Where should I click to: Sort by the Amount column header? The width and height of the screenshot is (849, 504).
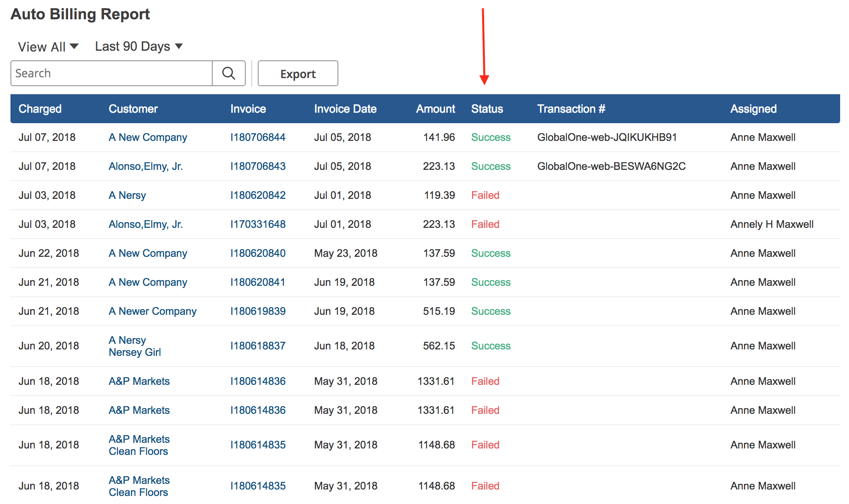click(435, 109)
